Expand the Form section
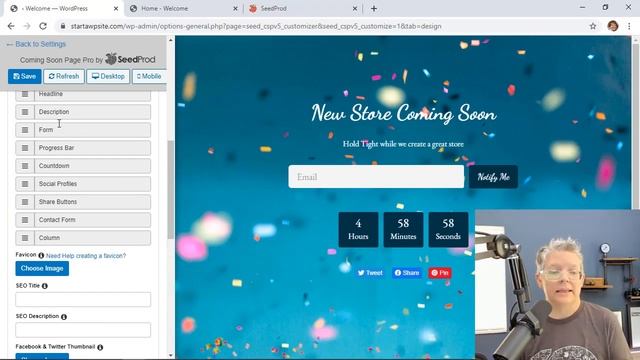Viewport: 640px width, 360px height. 83,130
